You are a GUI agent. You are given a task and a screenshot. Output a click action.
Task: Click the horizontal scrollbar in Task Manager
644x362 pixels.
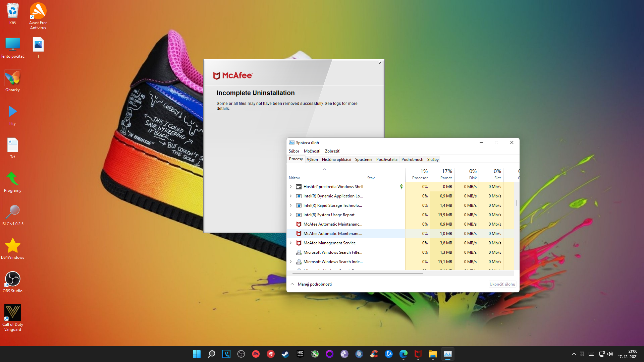357,273
